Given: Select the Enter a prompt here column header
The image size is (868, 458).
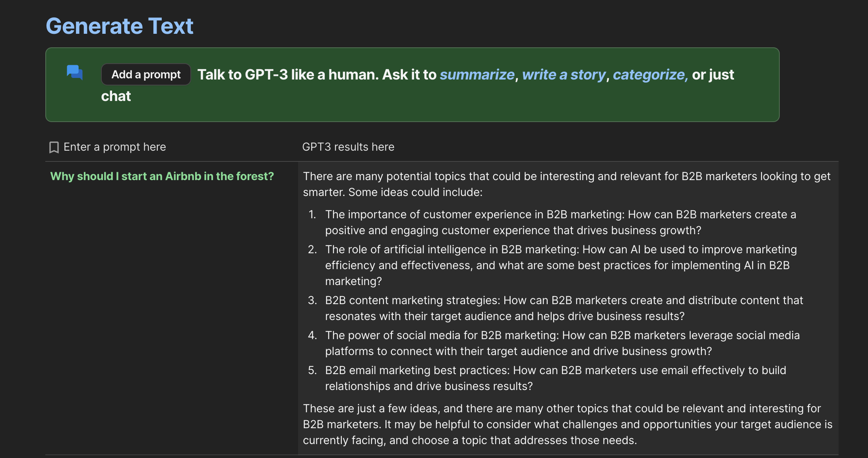Looking at the screenshot, I should pyautogui.click(x=114, y=147).
